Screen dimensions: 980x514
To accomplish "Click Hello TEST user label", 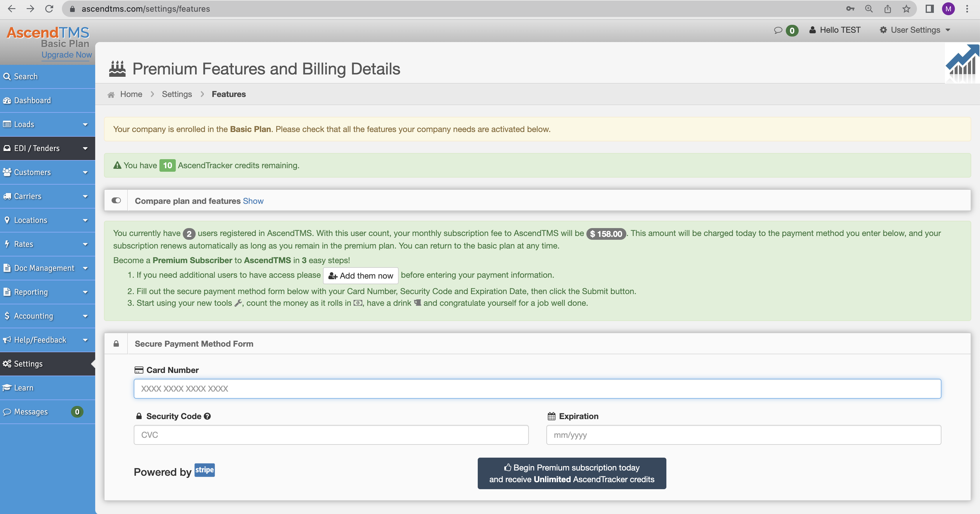I will click(x=835, y=30).
